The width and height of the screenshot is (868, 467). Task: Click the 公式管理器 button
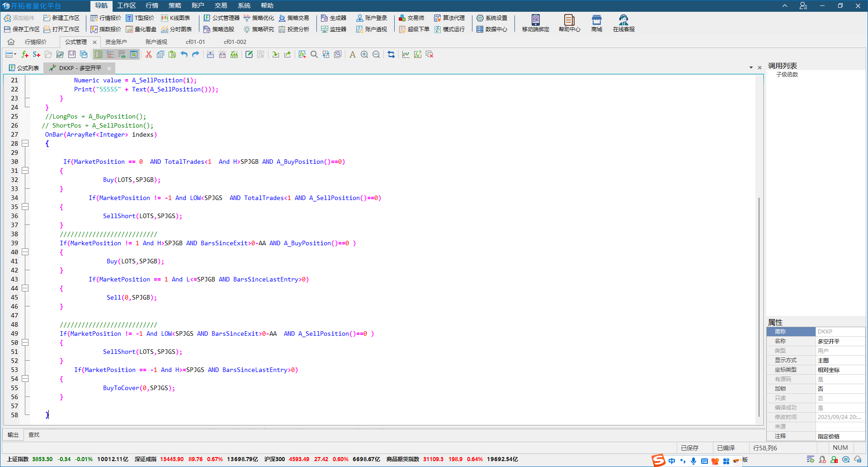click(222, 18)
